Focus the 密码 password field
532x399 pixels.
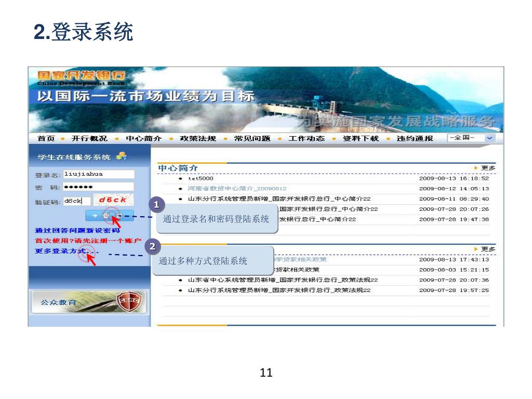click(99, 187)
